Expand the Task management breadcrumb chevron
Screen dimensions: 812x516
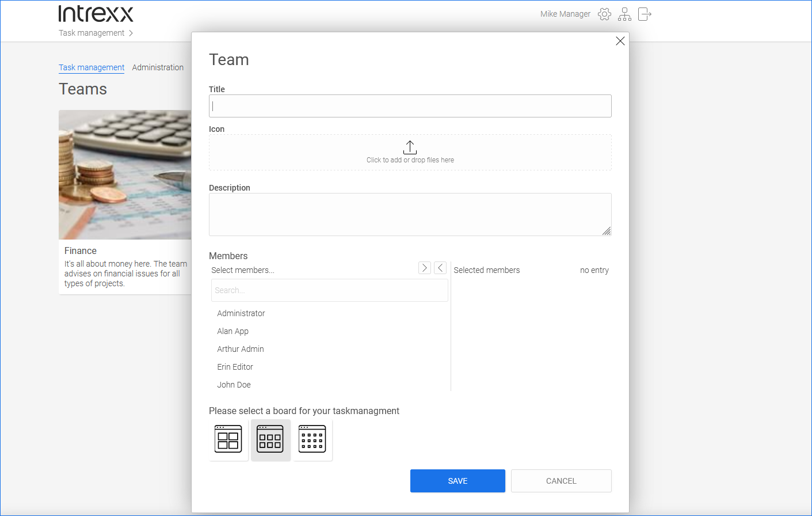point(131,33)
